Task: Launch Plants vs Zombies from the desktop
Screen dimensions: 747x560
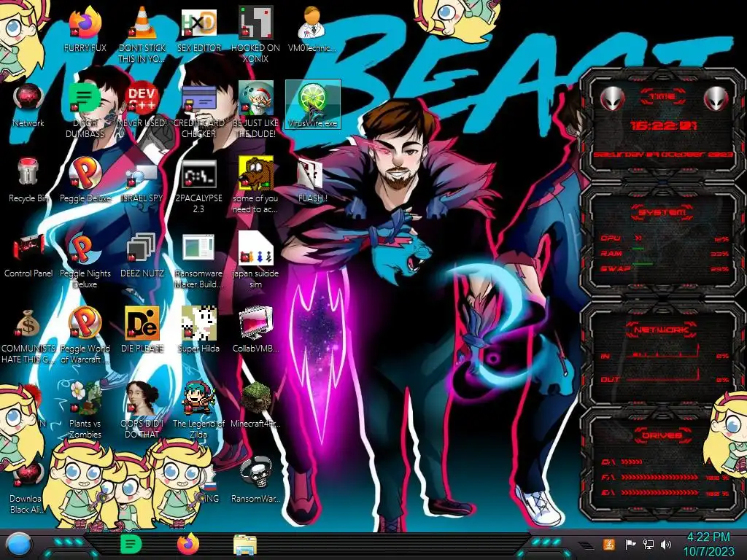Action: pos(85,399)
